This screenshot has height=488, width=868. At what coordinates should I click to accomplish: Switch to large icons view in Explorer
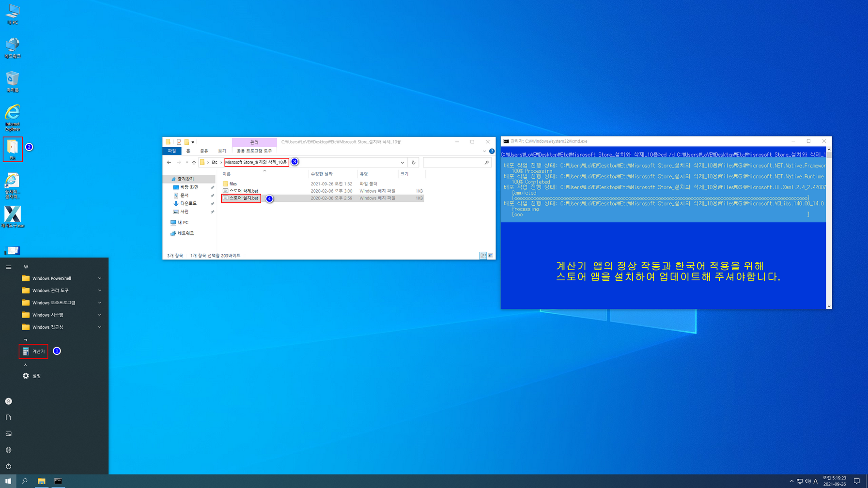click(491, 256)
